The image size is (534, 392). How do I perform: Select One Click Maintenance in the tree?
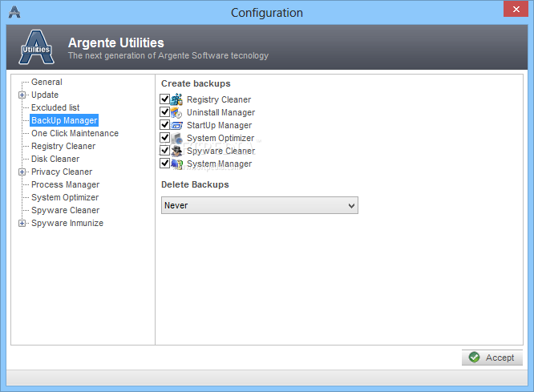coord(75,133)
